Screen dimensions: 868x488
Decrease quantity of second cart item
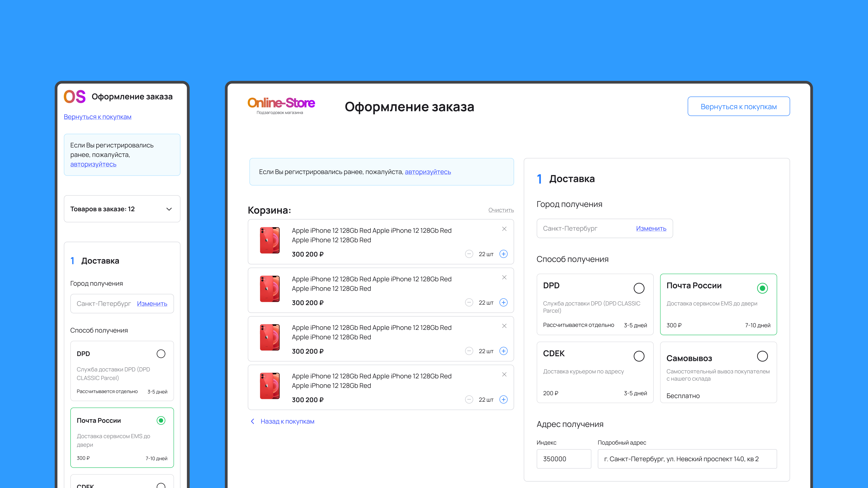[x=469, y=303]
